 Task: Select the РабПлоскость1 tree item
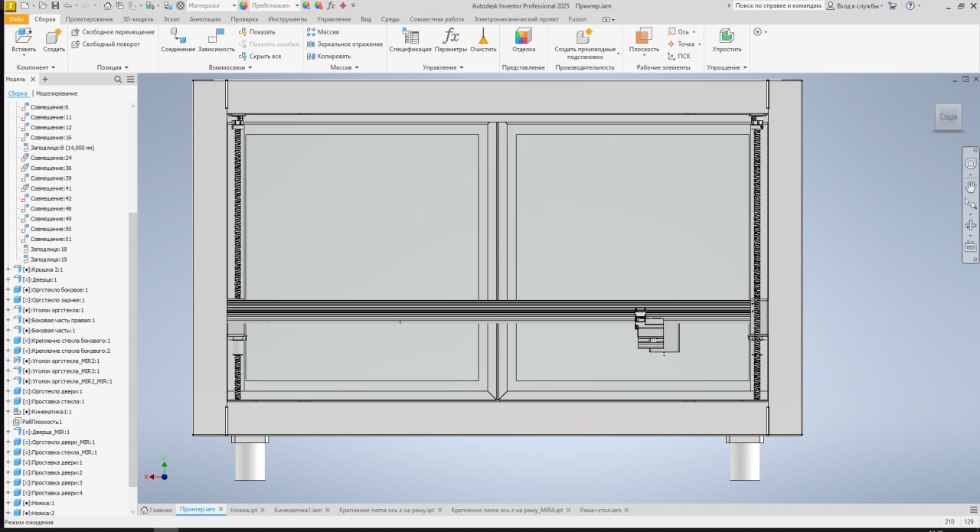[x=37, y=422]
